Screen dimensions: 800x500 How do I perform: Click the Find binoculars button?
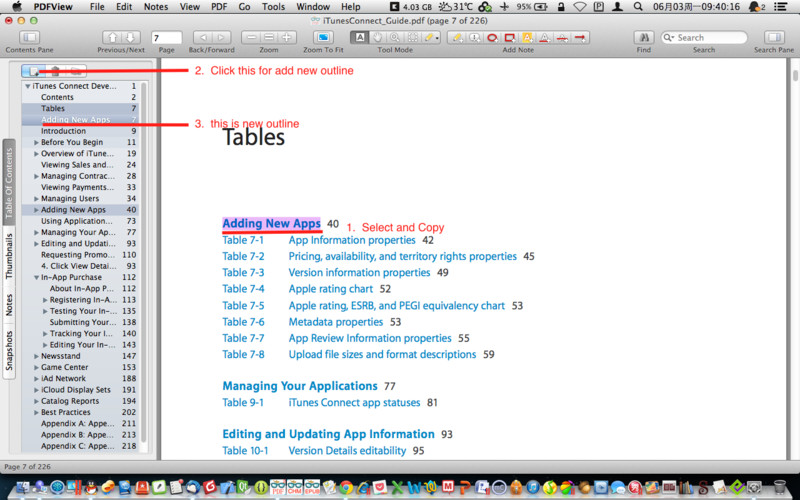pos(644,37)
